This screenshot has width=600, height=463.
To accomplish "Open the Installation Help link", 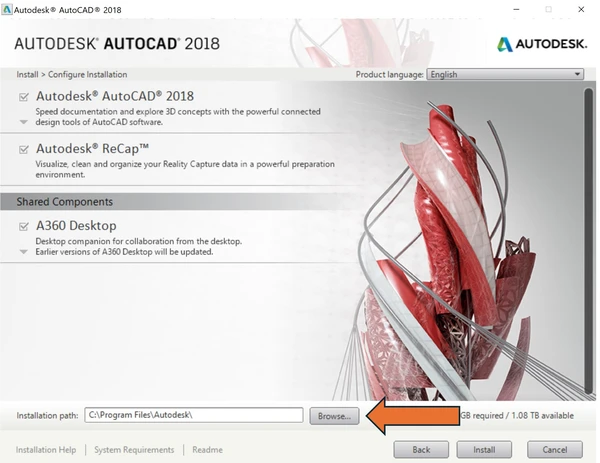I will [x=46, y=450].
